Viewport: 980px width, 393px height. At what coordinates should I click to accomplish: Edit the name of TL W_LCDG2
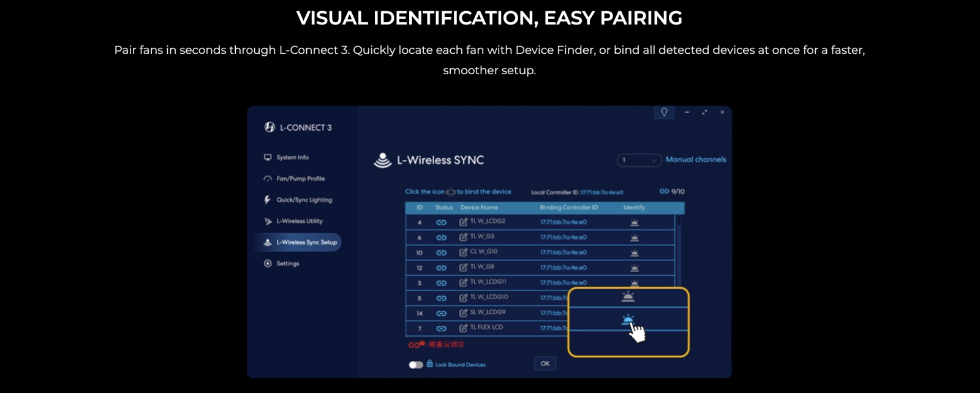coord(464,222)
